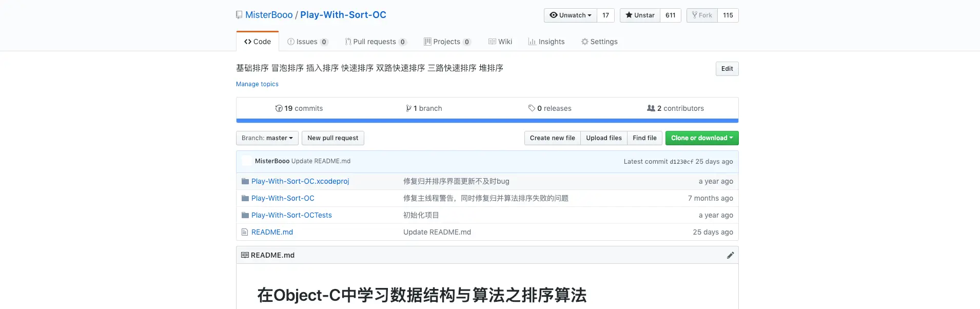The width and height of the screenshot is (980, 309).
Task: Click the blue language breakdown bar
Action: (487, 121)
